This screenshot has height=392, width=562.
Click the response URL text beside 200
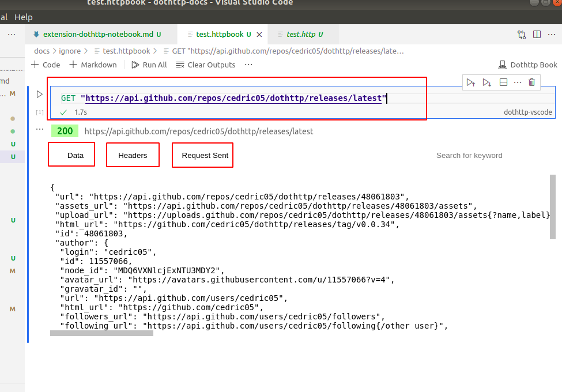pyautogui.click(x=198, y=131)
